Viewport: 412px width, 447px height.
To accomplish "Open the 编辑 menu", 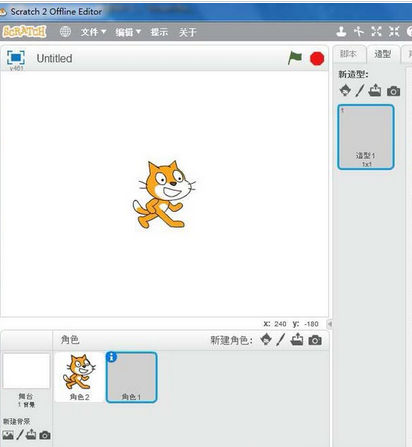I will click(128, 32).
